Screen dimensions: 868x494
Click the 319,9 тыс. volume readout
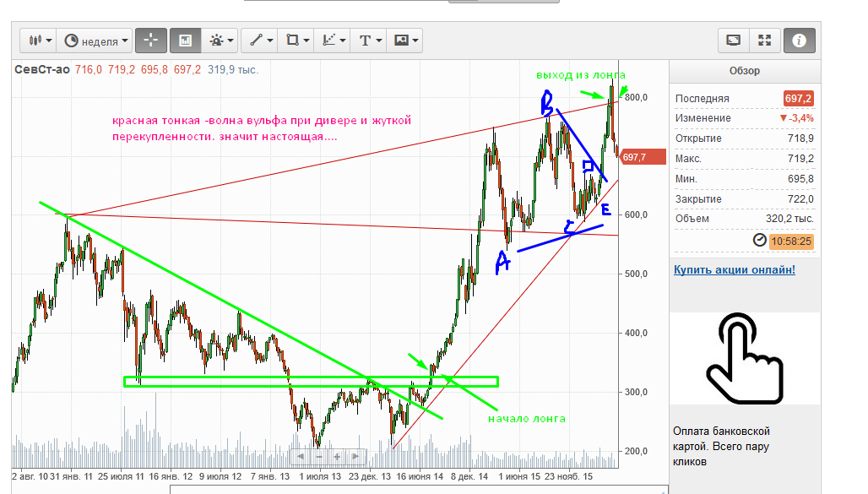(233, 70)
